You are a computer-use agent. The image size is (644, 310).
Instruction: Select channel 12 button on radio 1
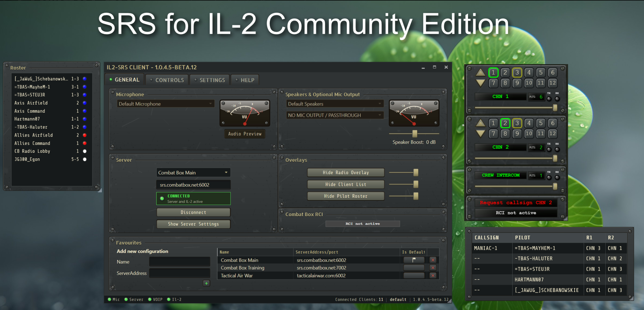click(x=552, y=83)
